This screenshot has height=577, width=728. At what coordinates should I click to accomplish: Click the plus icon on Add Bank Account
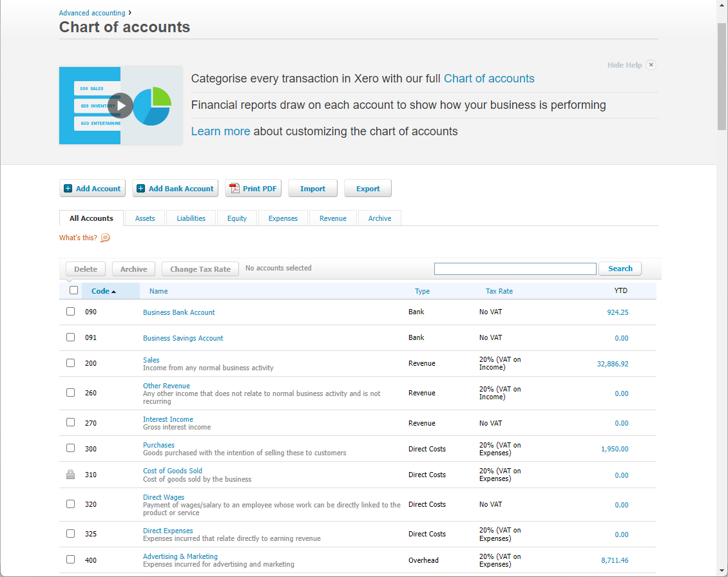tap(140, 188)
